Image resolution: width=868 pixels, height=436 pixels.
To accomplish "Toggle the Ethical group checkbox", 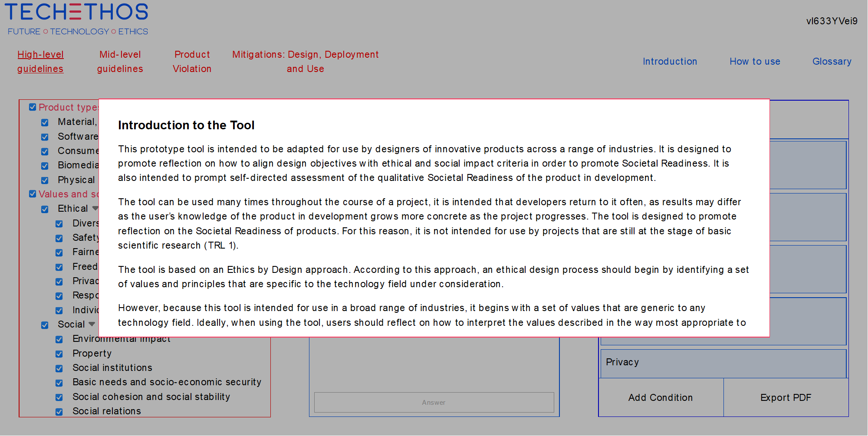I will pos(45,209).
